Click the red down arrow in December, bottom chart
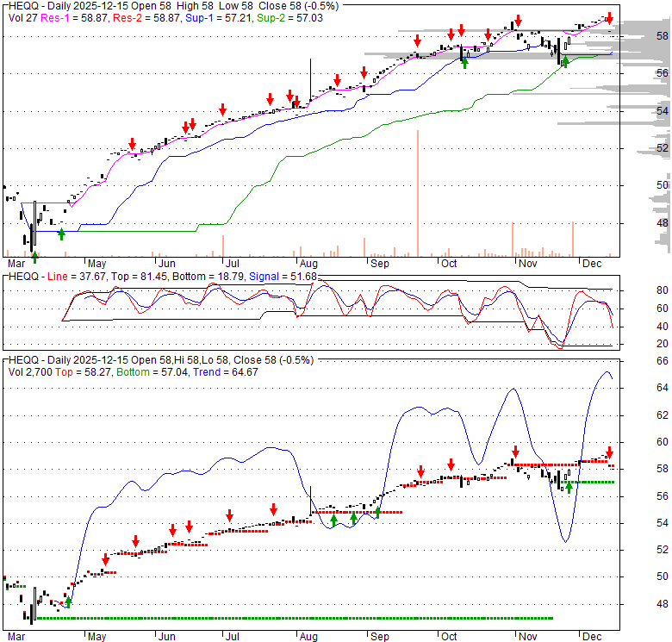Screen dimensions: 672x642 [610, 452]
